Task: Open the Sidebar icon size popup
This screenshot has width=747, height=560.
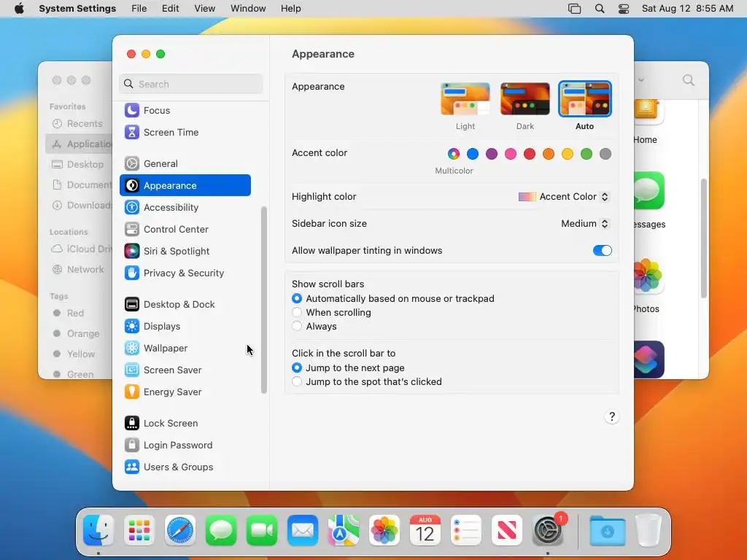Action: click(586, 223)
